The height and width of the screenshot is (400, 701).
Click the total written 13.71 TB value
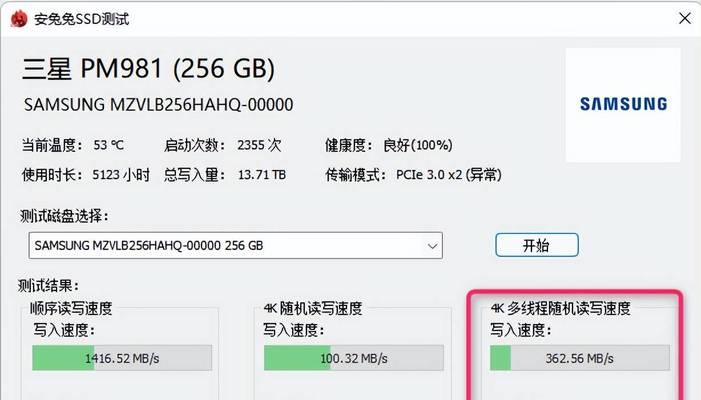coord(262,175)
